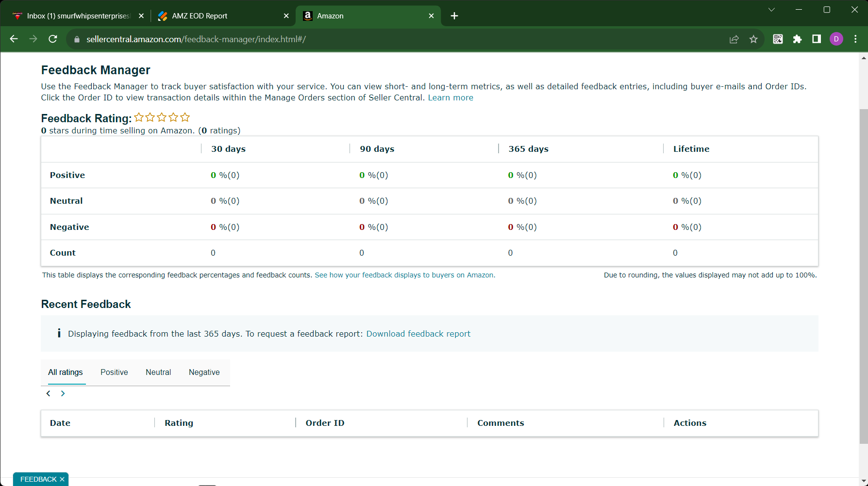Minimize the browser window

799,10
